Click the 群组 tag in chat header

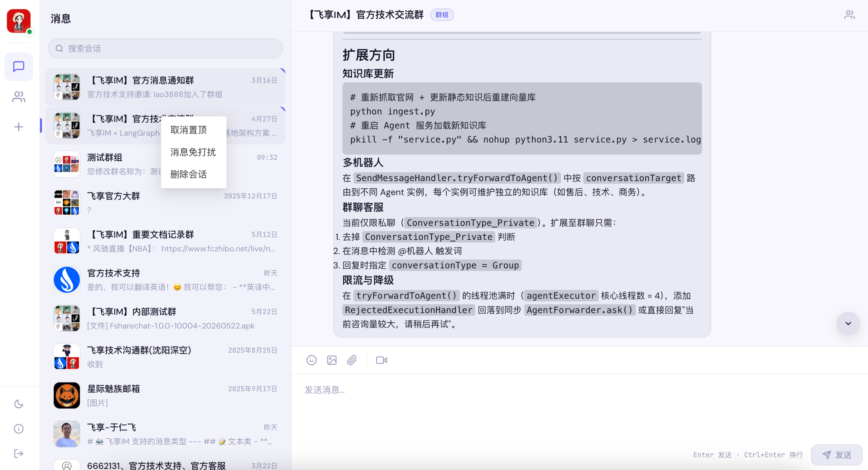(x=442, y=15)
